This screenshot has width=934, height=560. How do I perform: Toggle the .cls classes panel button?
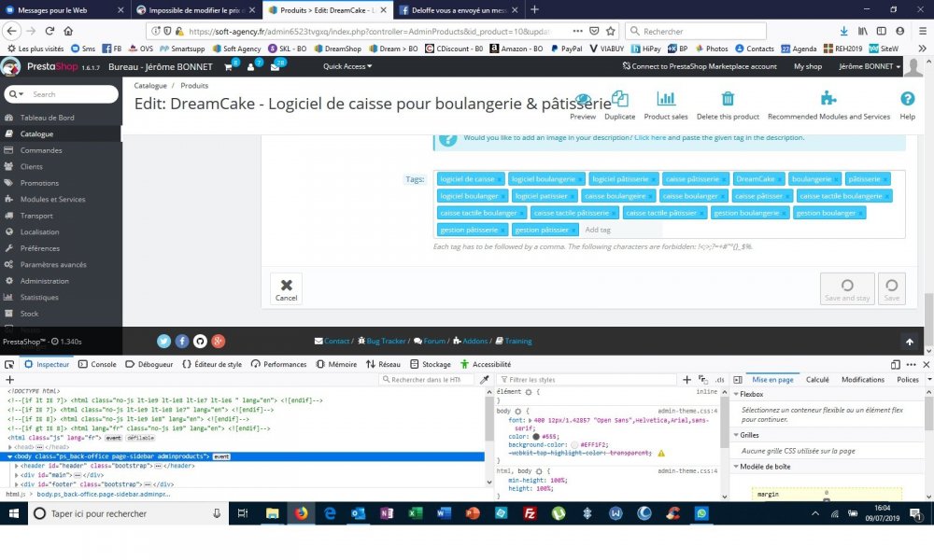pyautogui.click(x=719, y=380)
